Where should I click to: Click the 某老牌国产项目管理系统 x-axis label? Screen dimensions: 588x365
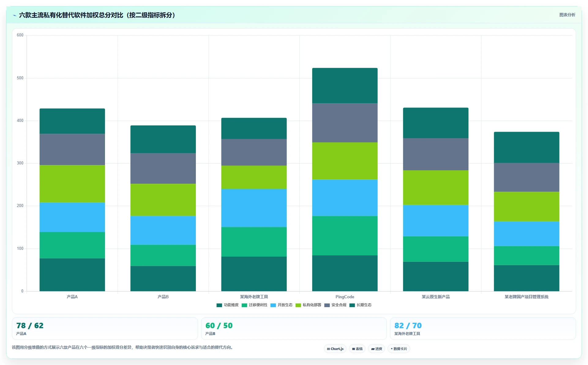(x=526, y=297)
